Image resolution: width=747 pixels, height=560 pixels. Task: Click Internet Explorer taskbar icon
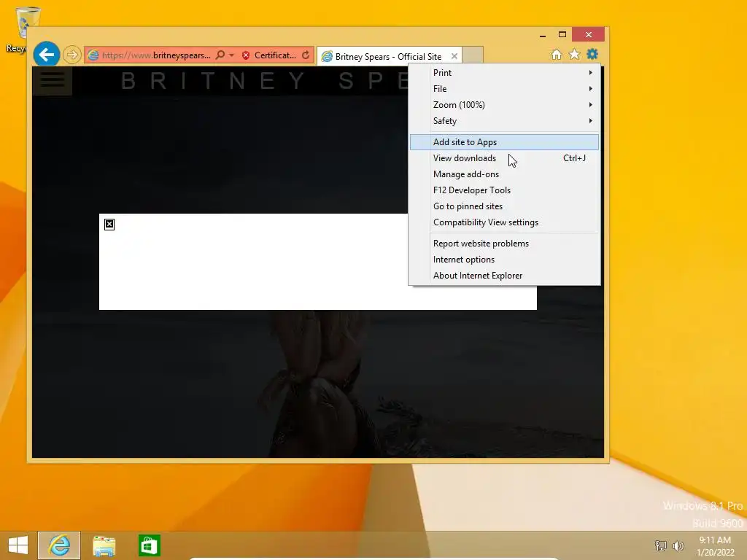59,545
